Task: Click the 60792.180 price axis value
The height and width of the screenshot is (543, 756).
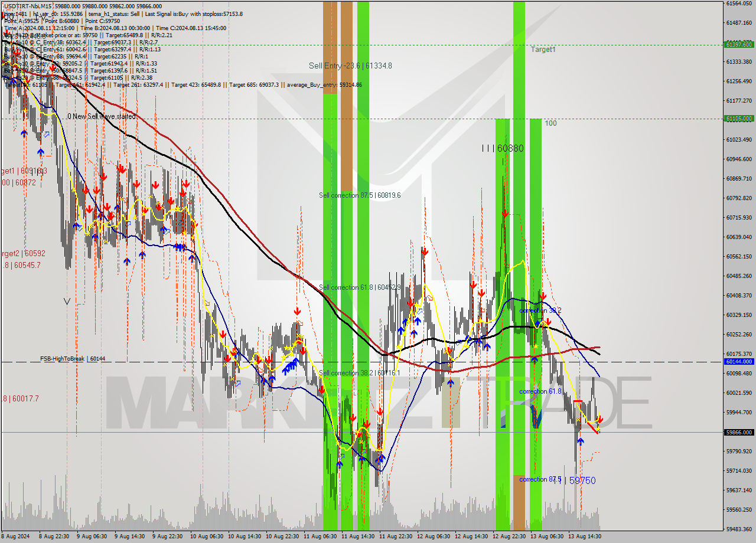Action: coord(739,198)
